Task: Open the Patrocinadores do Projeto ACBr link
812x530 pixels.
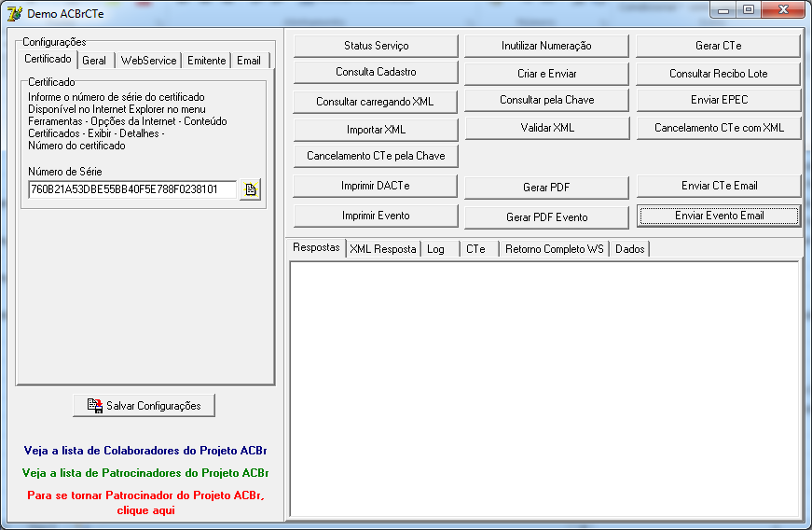Action: tap(145, 473)
